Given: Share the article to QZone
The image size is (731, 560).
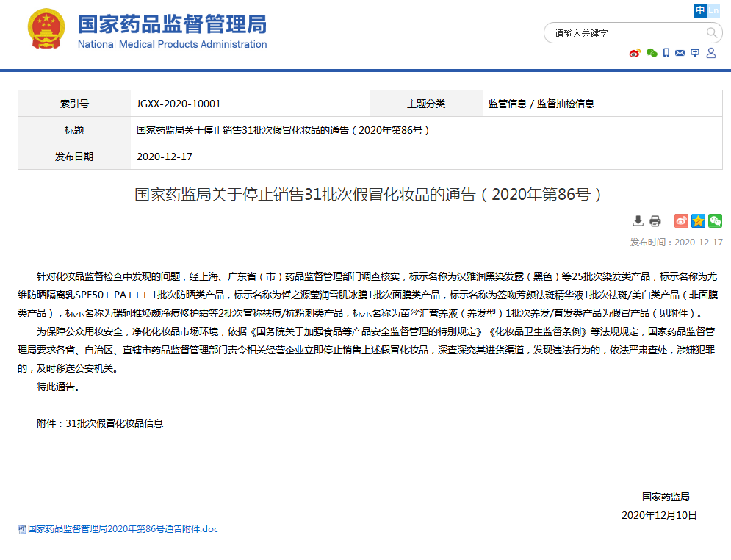Looking at the screenshot, I should 697,220.
